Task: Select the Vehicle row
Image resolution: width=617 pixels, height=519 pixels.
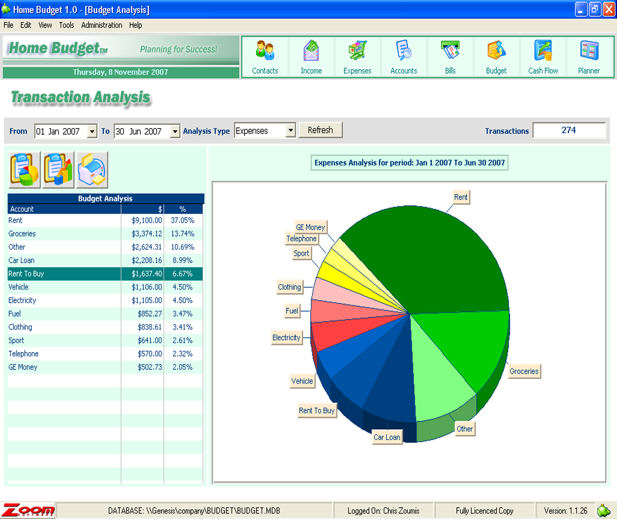Action: pos(105,287)
